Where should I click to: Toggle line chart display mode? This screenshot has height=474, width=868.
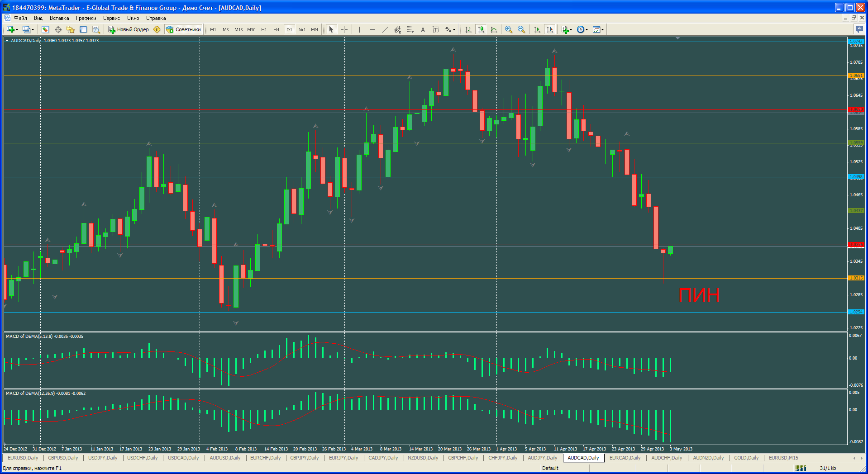click(494, 29)
